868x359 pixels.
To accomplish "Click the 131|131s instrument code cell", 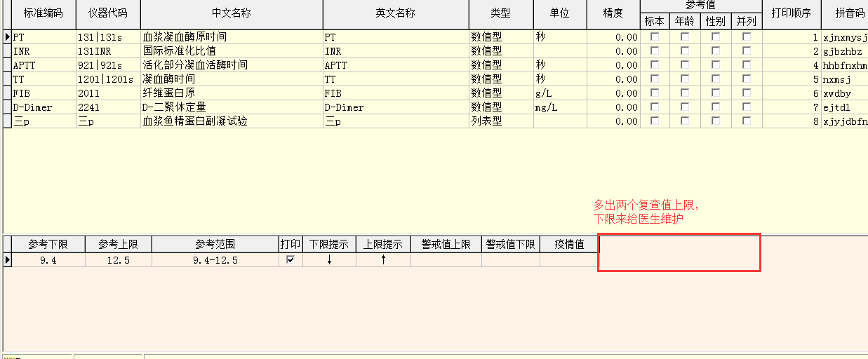I will pyautogui.click(x=108, y=36).
